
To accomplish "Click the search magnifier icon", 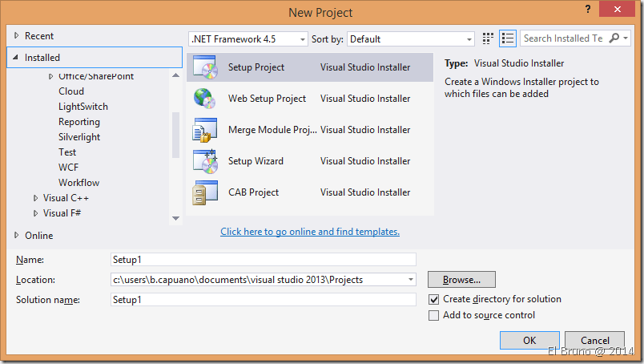I will click(614, 38).
